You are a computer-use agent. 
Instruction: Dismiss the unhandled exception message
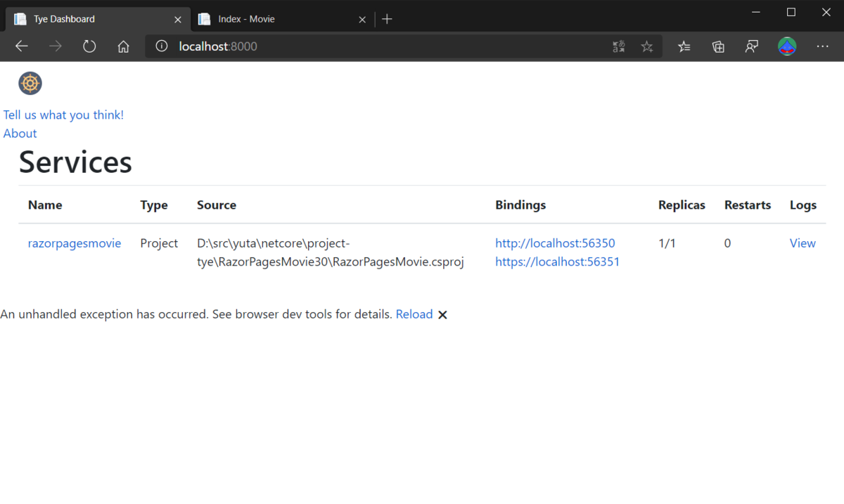(x=442, y=315)
